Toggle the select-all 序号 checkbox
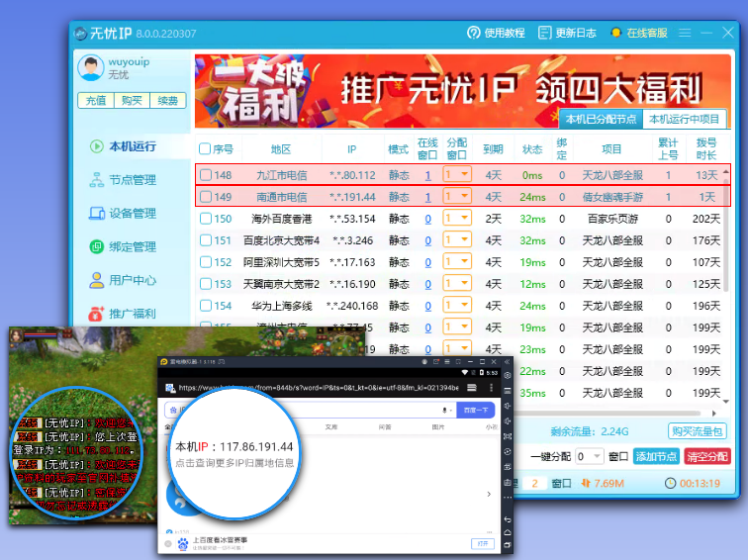 pyautogui.click(x=205, y=148)
